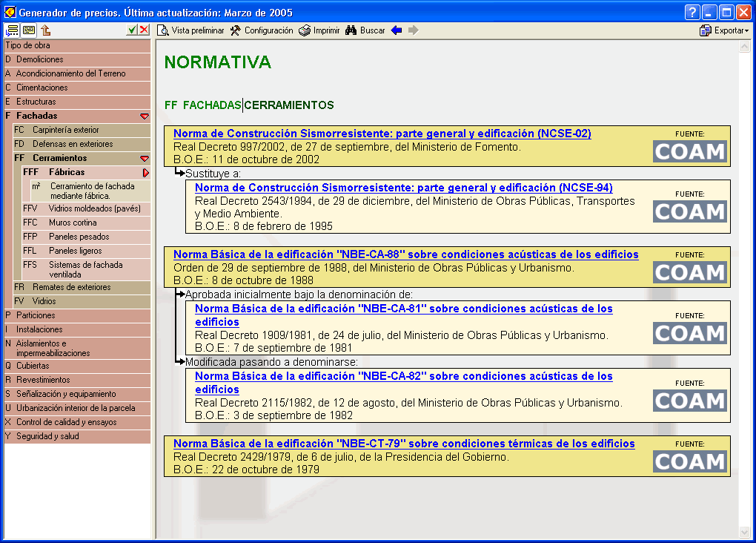The image size is (756, 543).
Task: Select FC Carpintería exterior
Action: click(82, 130)
